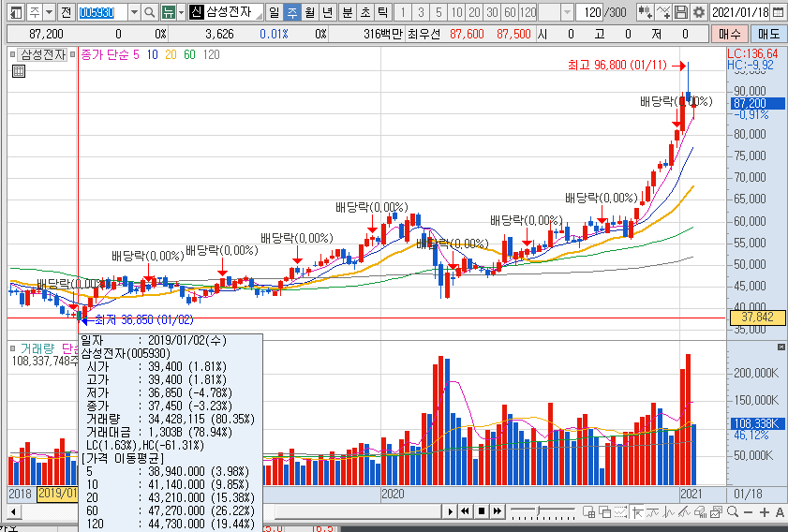The width and height of the screenshot is (788, 532).
Task: Select interval 120 button
Action: pyautogui.click(x=528, y=12)
